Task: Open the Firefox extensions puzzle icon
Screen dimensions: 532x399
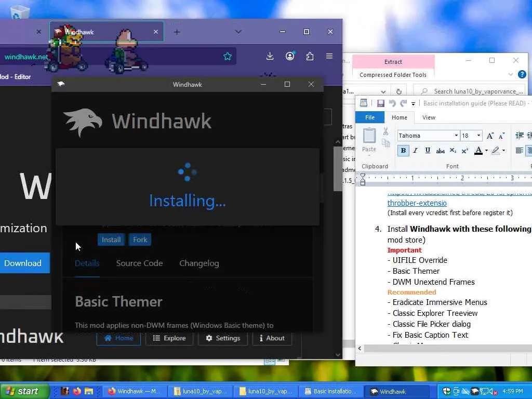Action: tap(310, 56)
